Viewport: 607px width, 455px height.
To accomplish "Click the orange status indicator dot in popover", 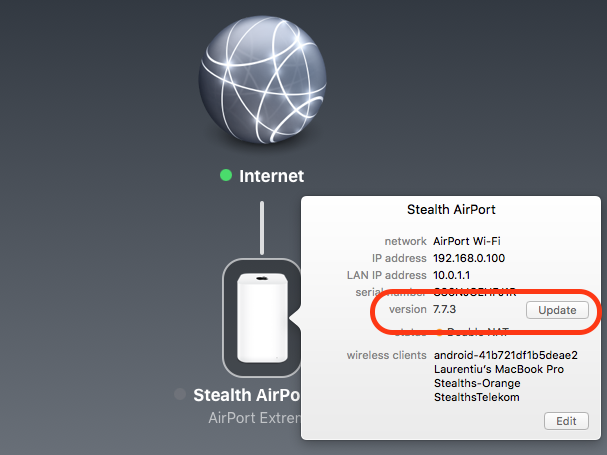I will pyautogui.click(x=439, y=332).
